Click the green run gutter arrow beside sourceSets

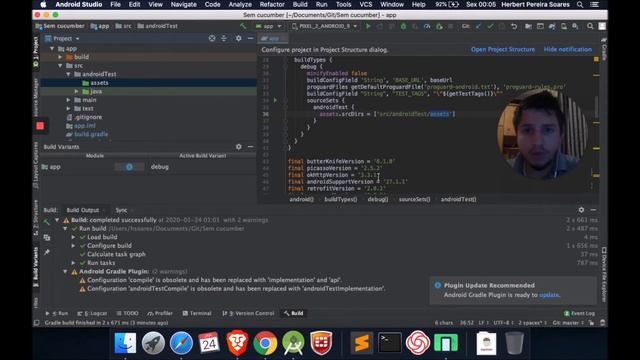coord(275,100)
